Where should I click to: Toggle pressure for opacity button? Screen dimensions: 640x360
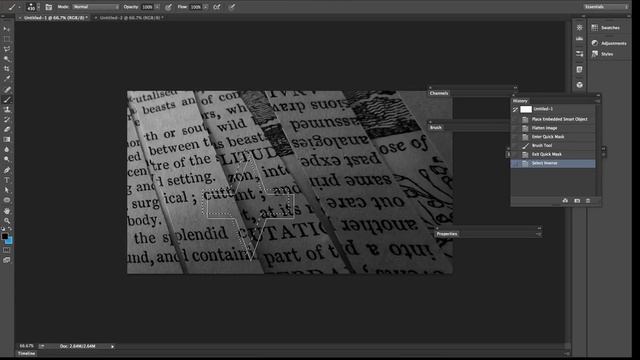(x=169, y=7)
